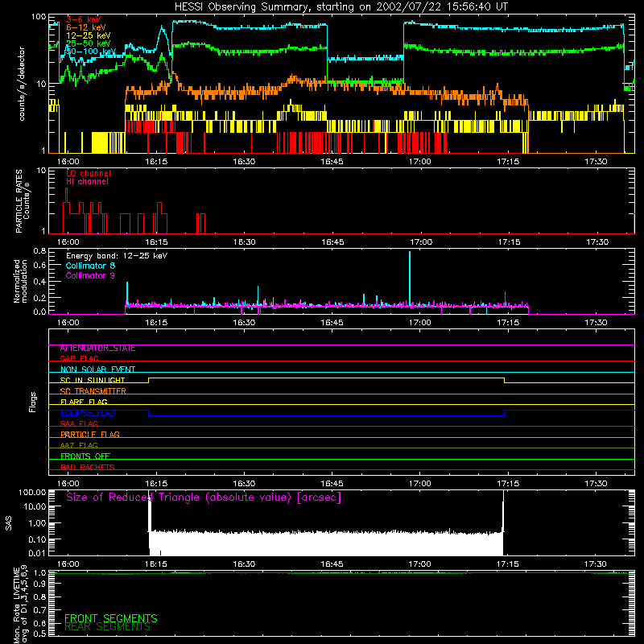Click the 16:45 tick label under the counts panel
Image resolution: width=644 pixels, height=644 pixels.
[332, 162]
